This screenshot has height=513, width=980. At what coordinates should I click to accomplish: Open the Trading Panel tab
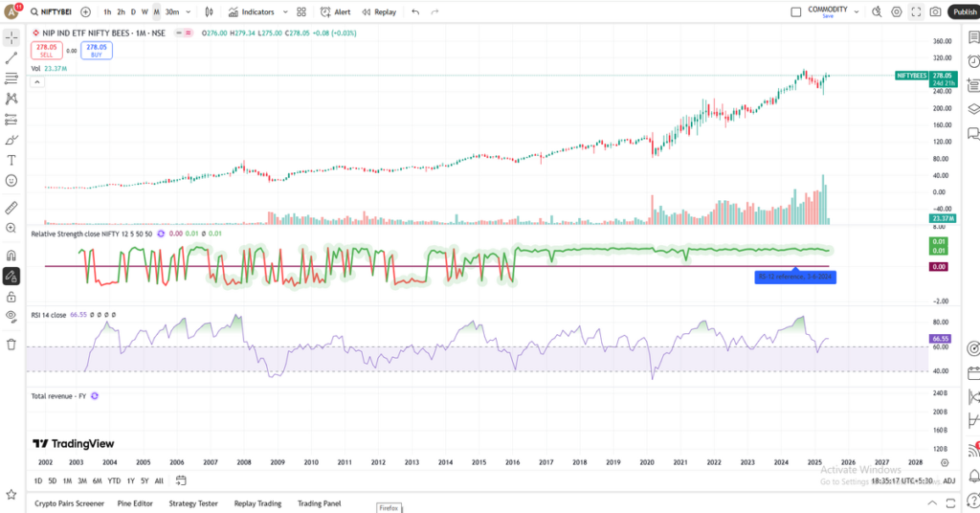click(320, 503)
